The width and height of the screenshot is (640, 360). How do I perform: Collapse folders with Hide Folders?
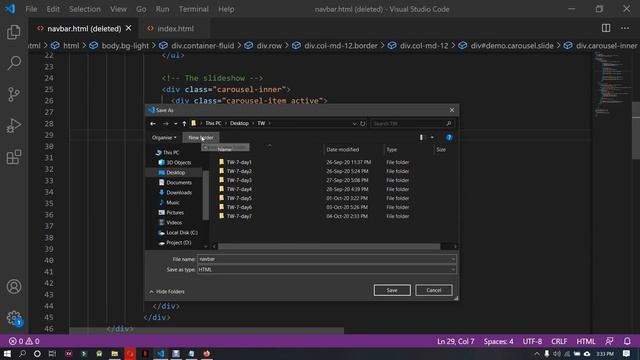(167, 291)
